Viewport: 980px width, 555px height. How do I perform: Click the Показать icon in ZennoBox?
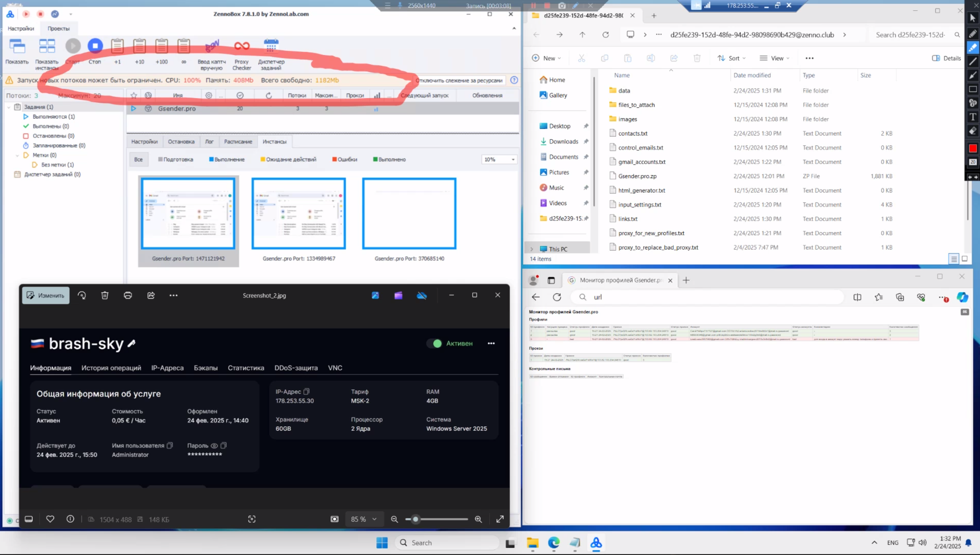(17, 50)
